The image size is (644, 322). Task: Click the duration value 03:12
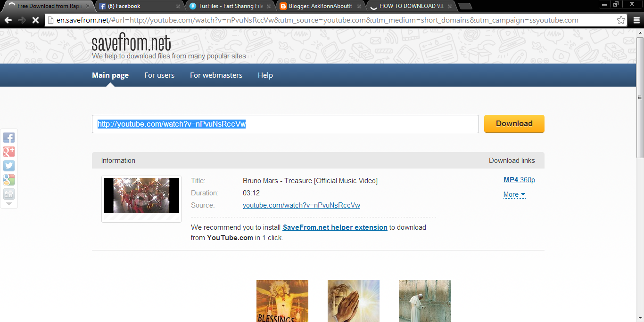251,193
